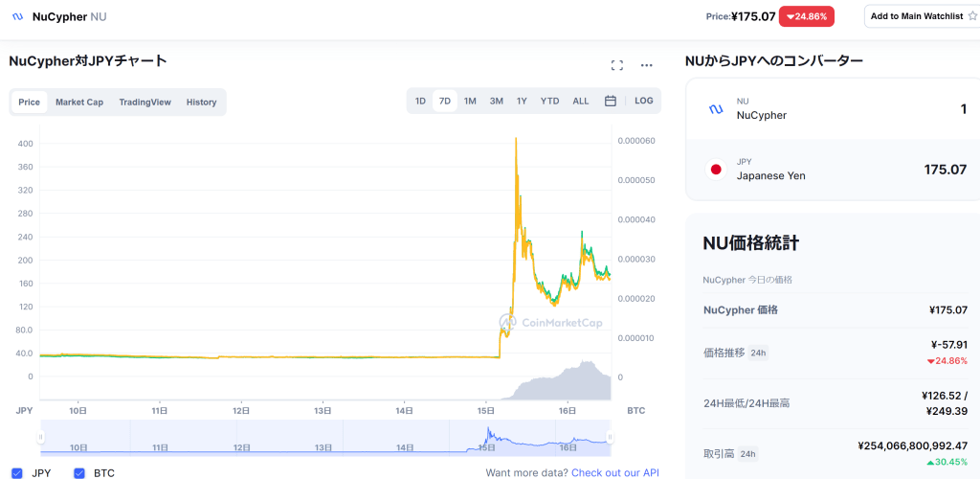Click the NuCypher logo in the header
Viewport: 980px width, 479px height.
pos(17,16)
